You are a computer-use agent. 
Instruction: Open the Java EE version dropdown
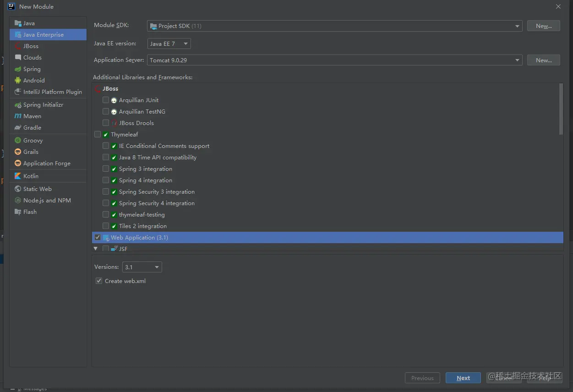(169, 44)
